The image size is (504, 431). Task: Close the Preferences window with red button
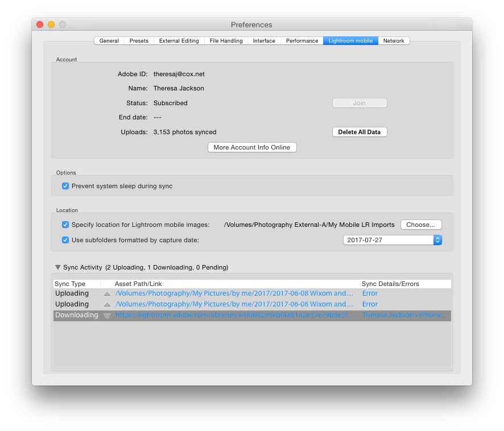click(x=40, y=24)
